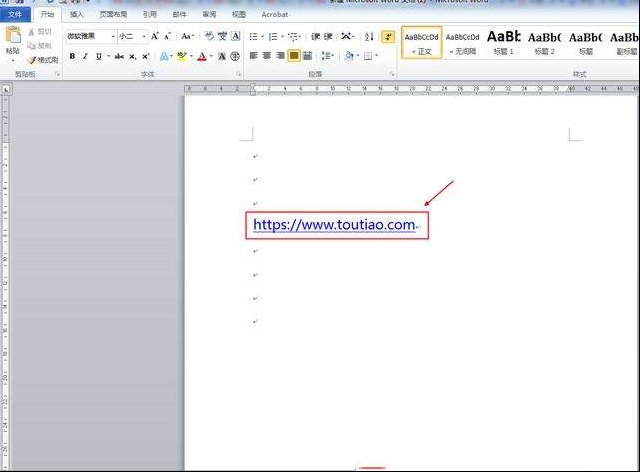The height and width of the screenshot is (472, 640).
Task: Open the File (文件) tab
Action: 15,14
